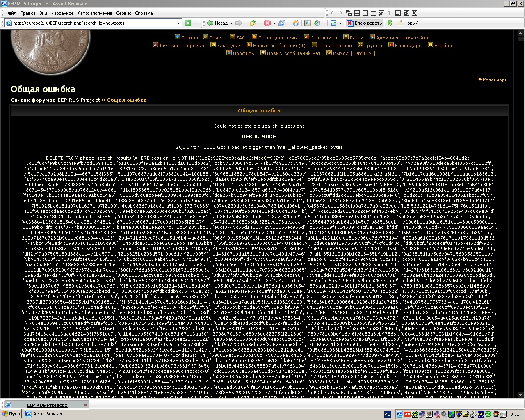Expand the address bar URL dropdown
Screen dimensions: 525x420
pyautogui.click(x=178, y=23)
